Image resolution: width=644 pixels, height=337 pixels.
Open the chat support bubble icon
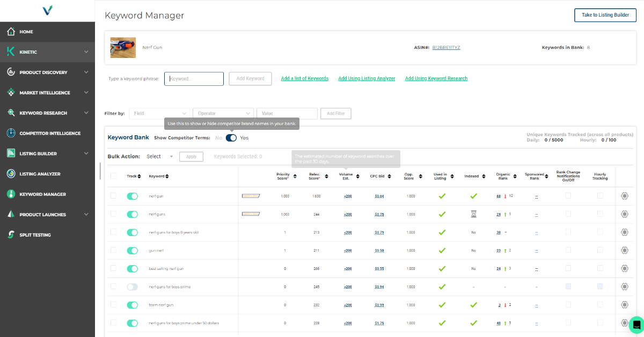pos(636,325)
